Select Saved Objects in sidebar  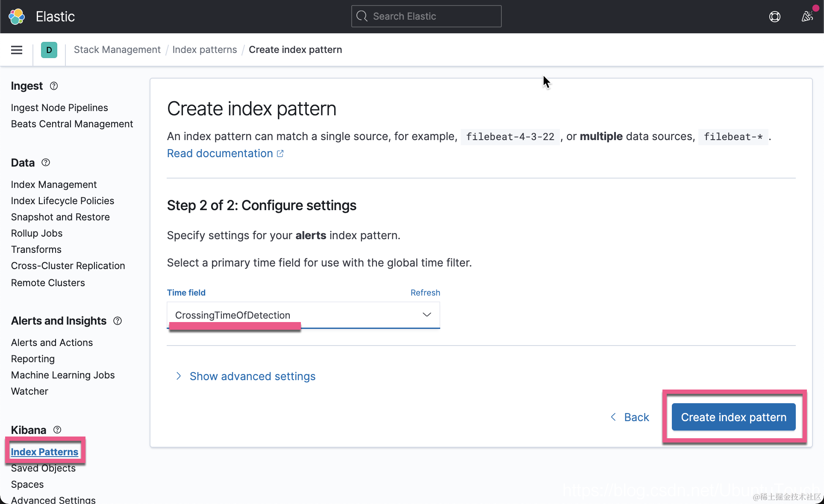43,468
